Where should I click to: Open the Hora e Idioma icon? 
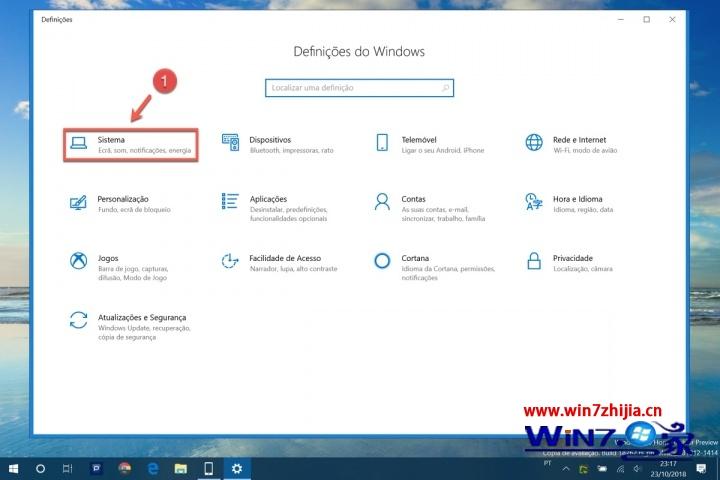coord(534,202)
